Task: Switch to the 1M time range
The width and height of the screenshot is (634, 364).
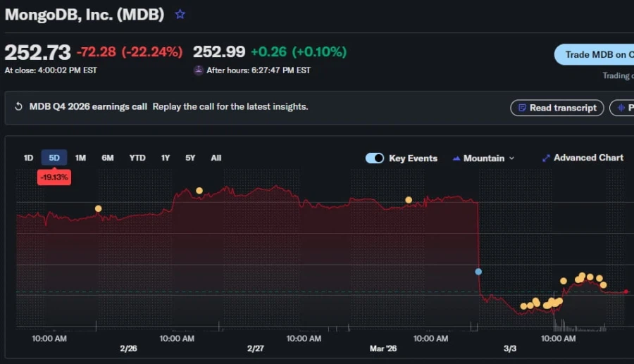Action: coord(80,158)
